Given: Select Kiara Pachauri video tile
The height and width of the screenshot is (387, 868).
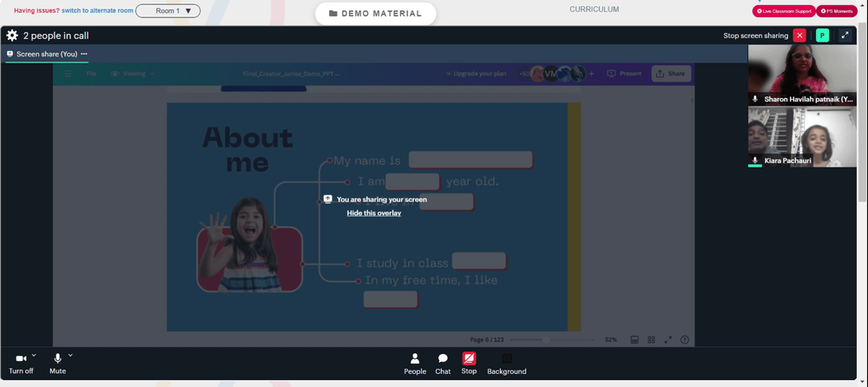Looking at the screenshot, I should pos(802,137).
